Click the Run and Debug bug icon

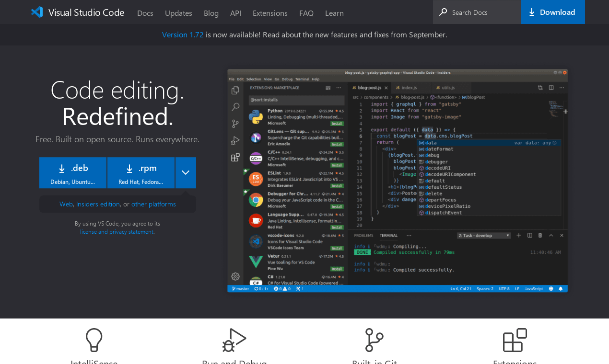(x=234, y=340)
